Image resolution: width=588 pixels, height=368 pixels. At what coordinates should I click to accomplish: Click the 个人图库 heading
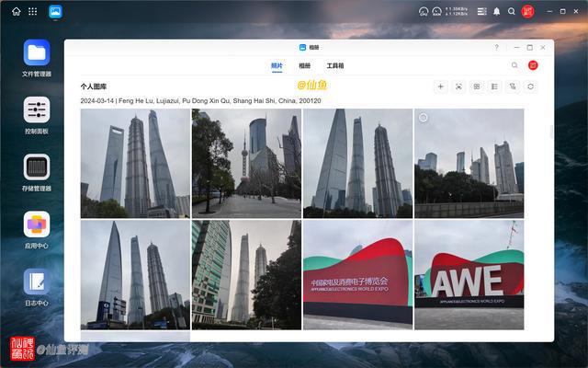pos(94,86)
